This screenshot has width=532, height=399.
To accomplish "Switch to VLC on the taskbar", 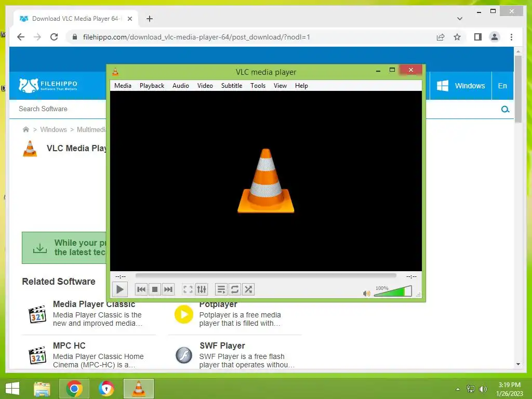I will tap(139, 389).
